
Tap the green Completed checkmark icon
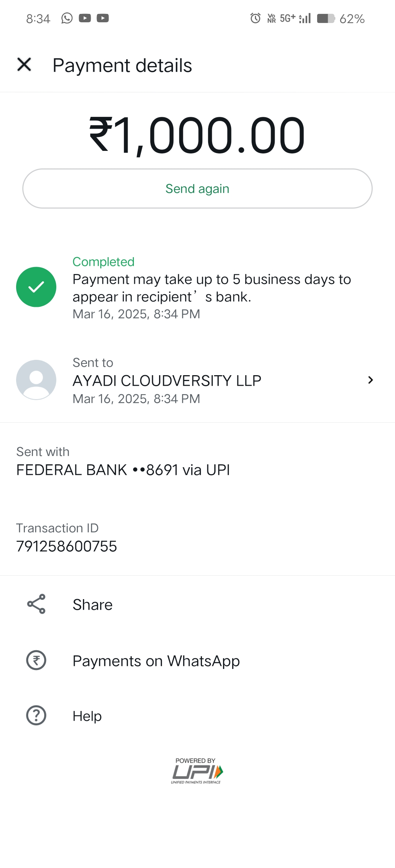point(36,287)
